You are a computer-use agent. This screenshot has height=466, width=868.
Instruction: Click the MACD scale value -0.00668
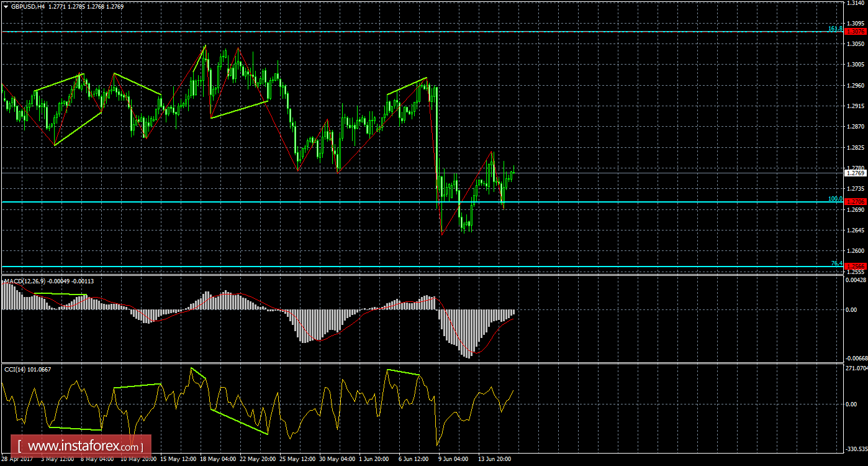coord(856,359)
